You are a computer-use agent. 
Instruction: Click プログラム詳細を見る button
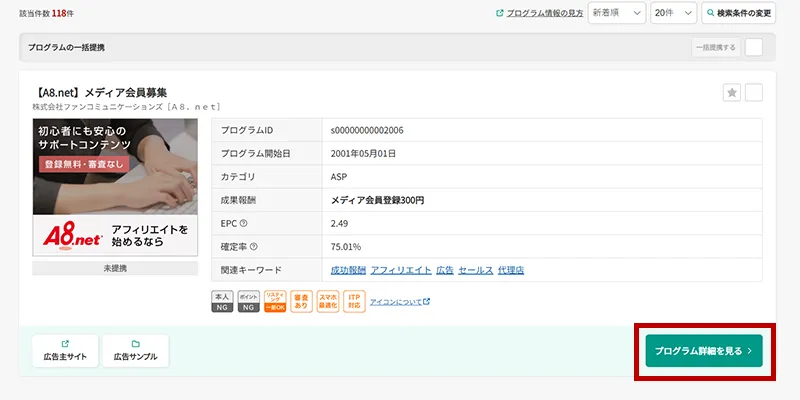704,351
